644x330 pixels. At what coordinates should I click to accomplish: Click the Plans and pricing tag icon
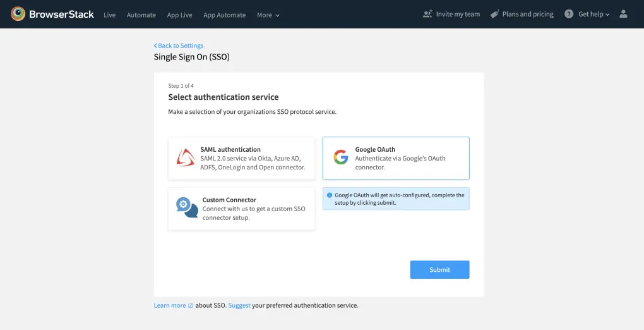494,14
